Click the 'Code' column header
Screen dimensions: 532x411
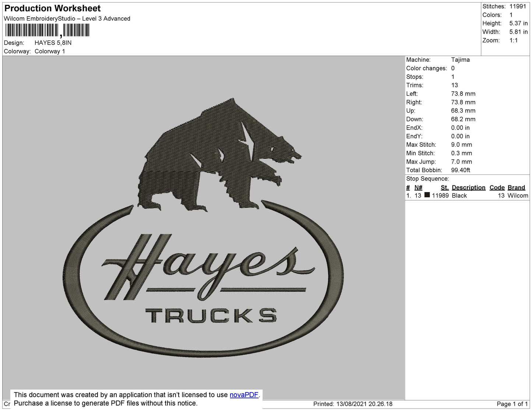pyautogui.click(x=497, y=187)
